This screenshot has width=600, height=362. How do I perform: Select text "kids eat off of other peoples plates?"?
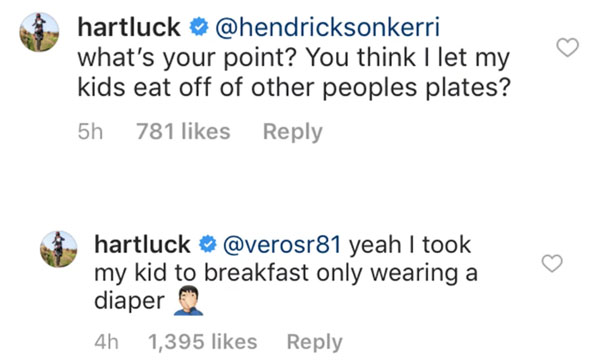click(294, 88)
